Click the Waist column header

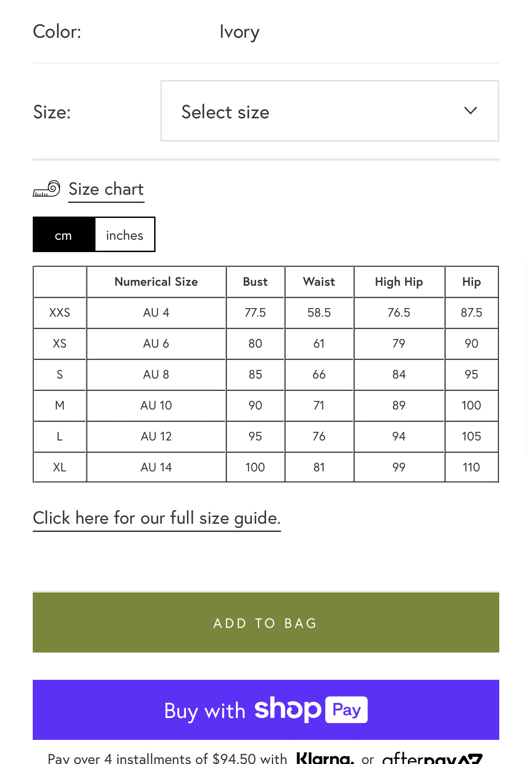(x=319, y=282)
